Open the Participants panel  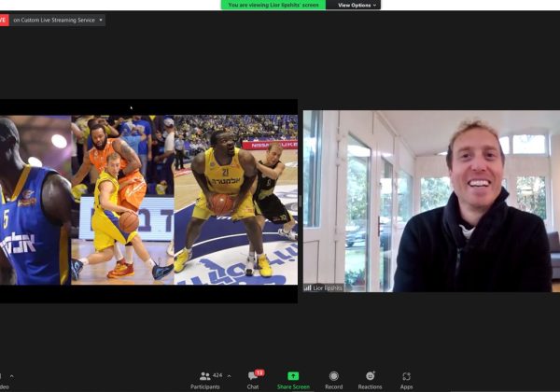point(205,380)
